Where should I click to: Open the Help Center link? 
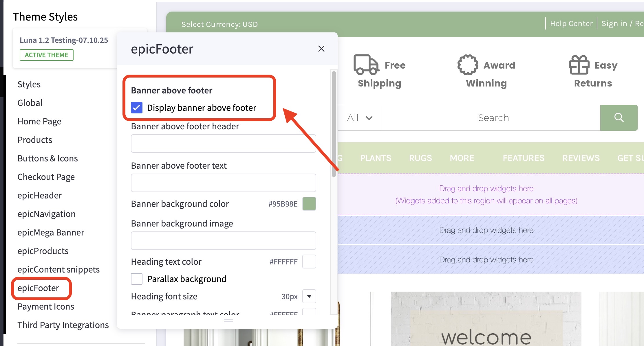[571, 23]
